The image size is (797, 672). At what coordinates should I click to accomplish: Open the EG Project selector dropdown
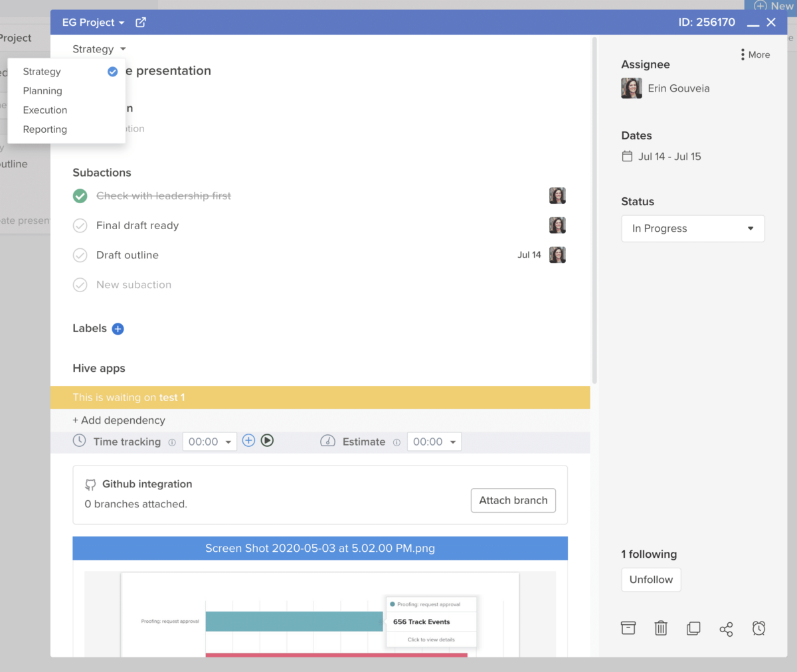tap(92, 21)
